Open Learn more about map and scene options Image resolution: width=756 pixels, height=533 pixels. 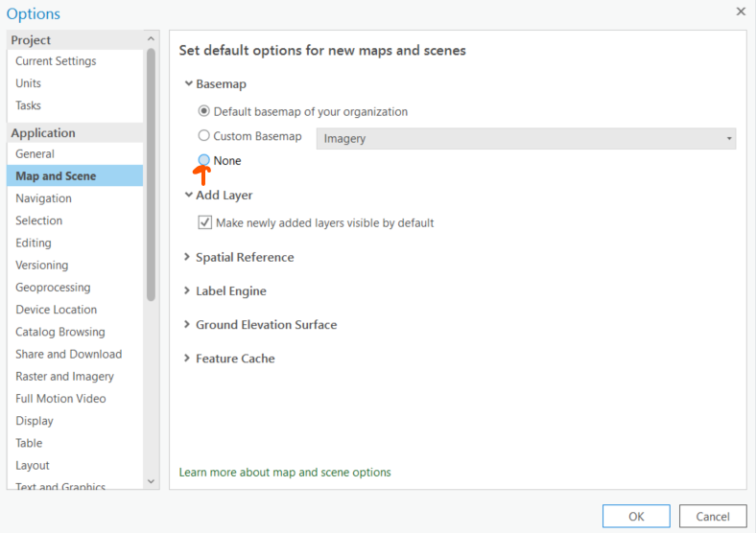coord(285,472)
